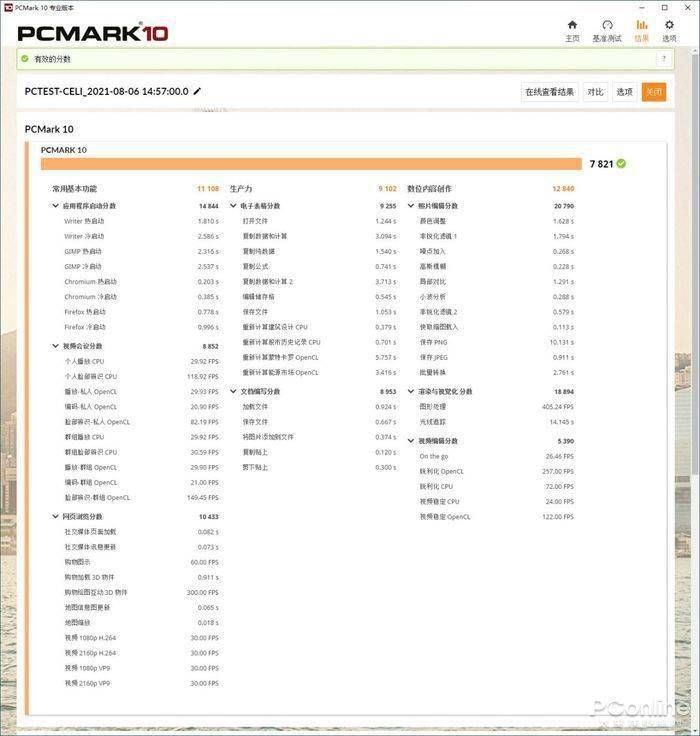
Task: Collapse the 视频会议分数 section
Action: click(x=55, y=346)
